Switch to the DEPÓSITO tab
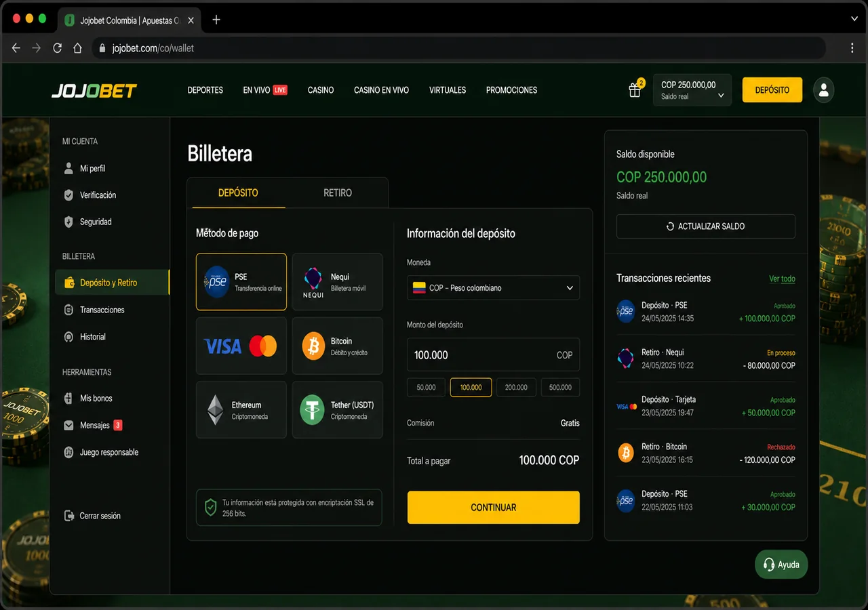Viewport: 868px width, 610px height. [238, 193]
